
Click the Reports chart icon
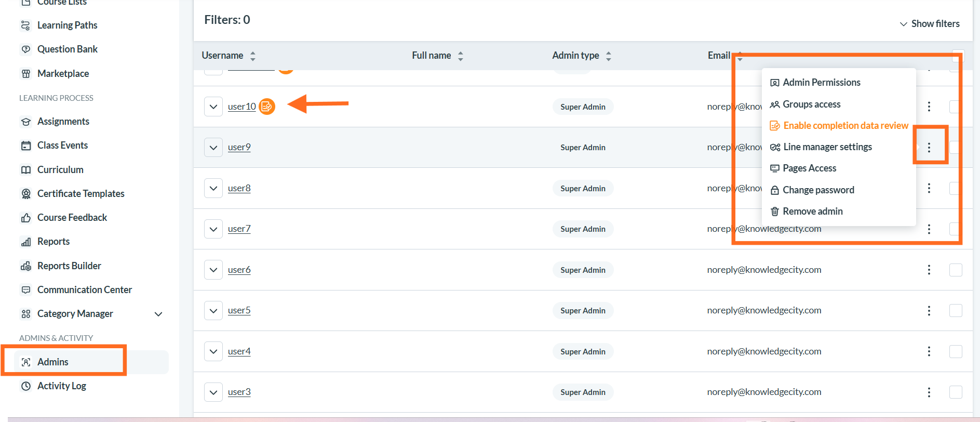click(x=25, y=242)
